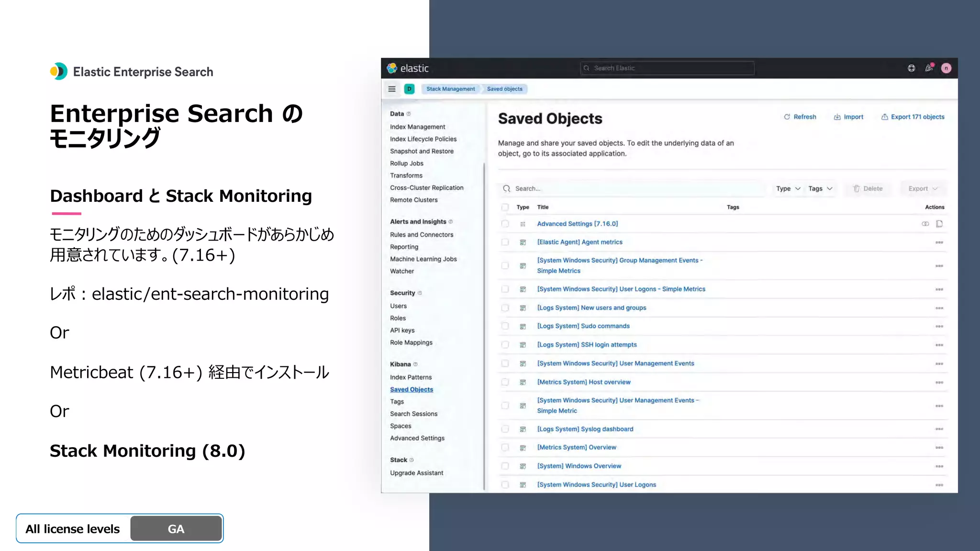Click the saved objects Search field

click(631, 188)
